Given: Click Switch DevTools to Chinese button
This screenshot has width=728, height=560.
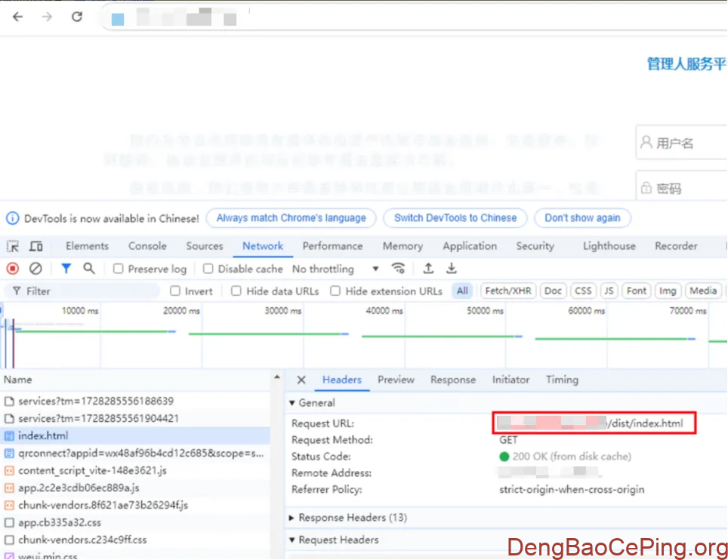Looking at the screenshot, I should pos(455,218).
